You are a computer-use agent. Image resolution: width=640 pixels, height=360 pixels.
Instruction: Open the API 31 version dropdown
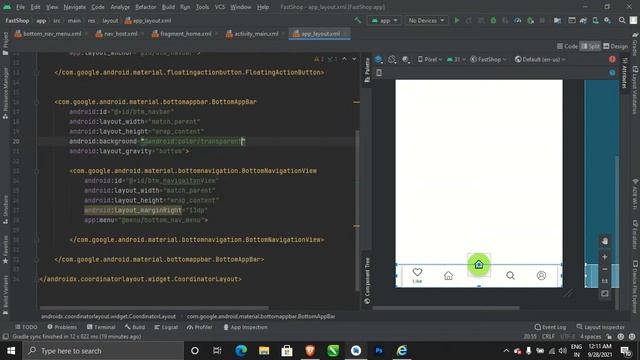456,60
